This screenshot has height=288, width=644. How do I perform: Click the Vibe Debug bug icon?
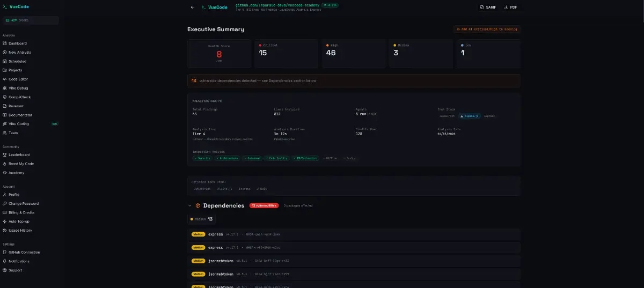tap(5, 88)
